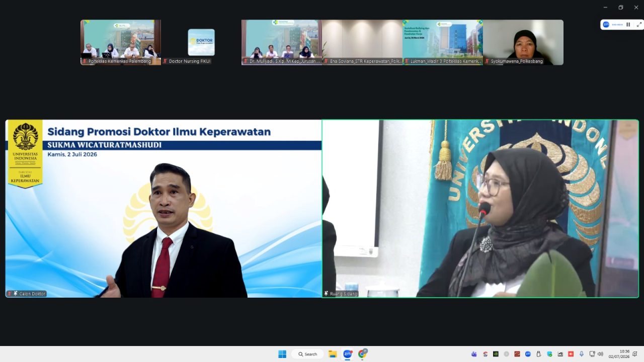This screenshot has height=362, width=644.
Task: Select Dr. Mulyadi participant video thumbnail
Action: [282, 42]
